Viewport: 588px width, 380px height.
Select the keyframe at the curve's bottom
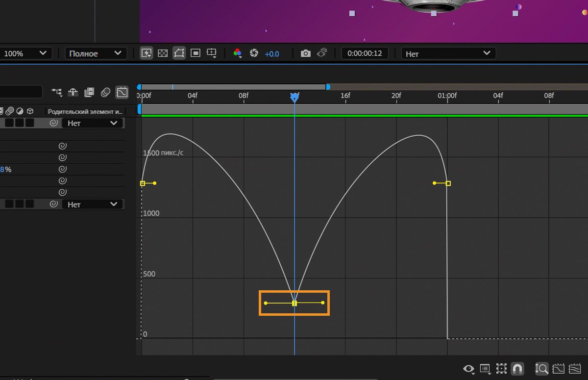coord(294,303)
